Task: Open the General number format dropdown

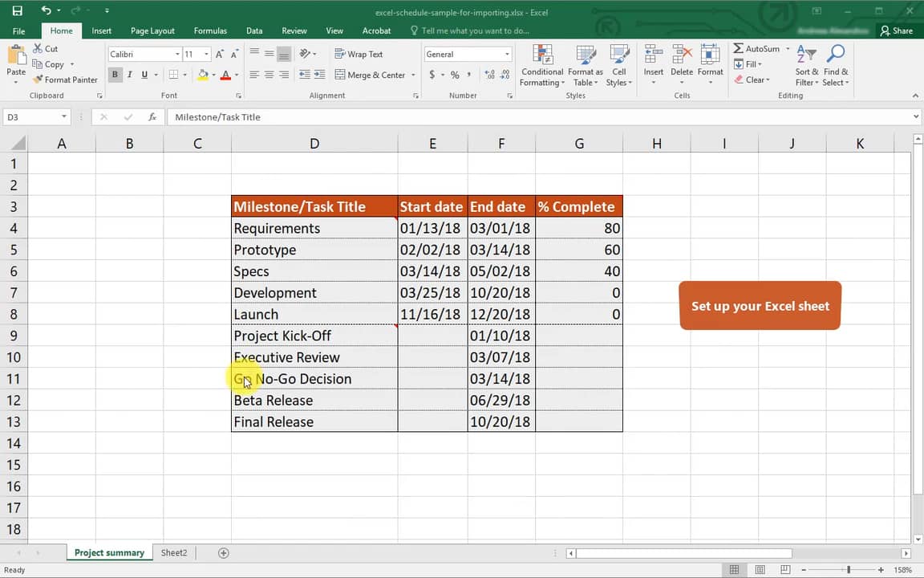Action: (507, 55)
